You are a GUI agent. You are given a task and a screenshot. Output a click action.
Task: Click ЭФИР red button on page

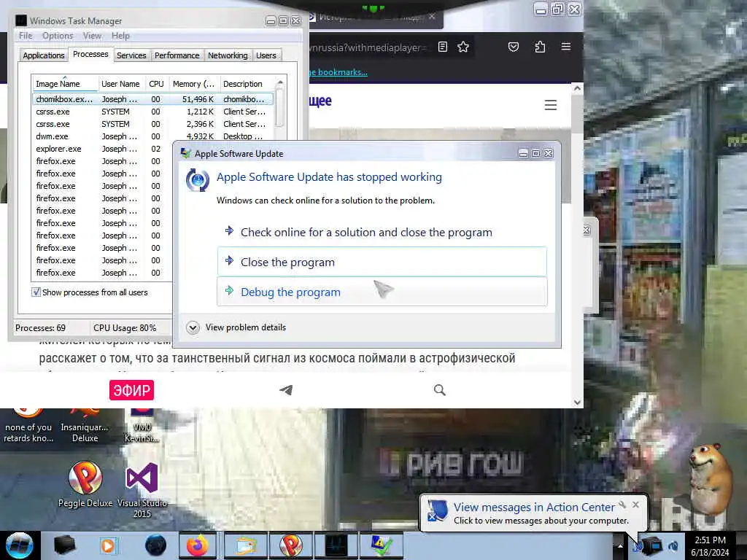pos(131,390)
